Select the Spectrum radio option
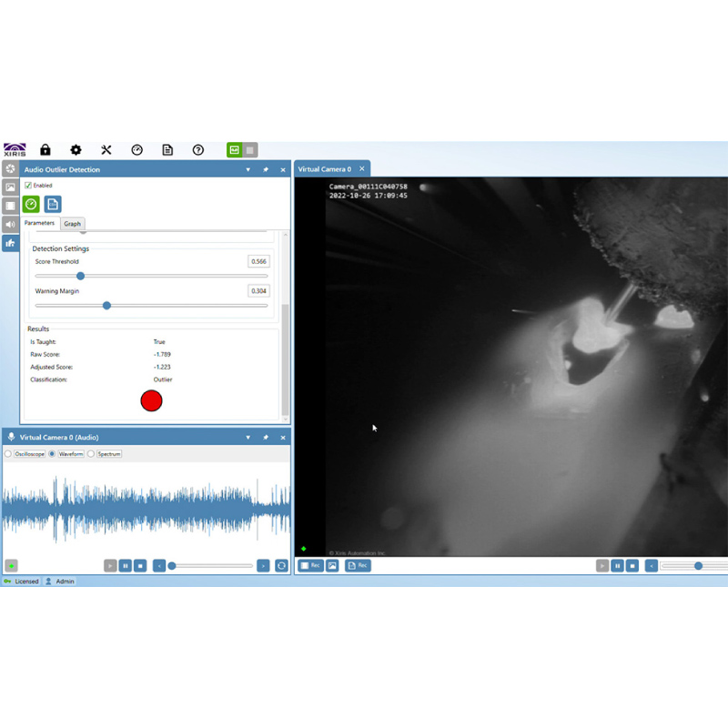This screenshot has height=728, width=728. 91,453
